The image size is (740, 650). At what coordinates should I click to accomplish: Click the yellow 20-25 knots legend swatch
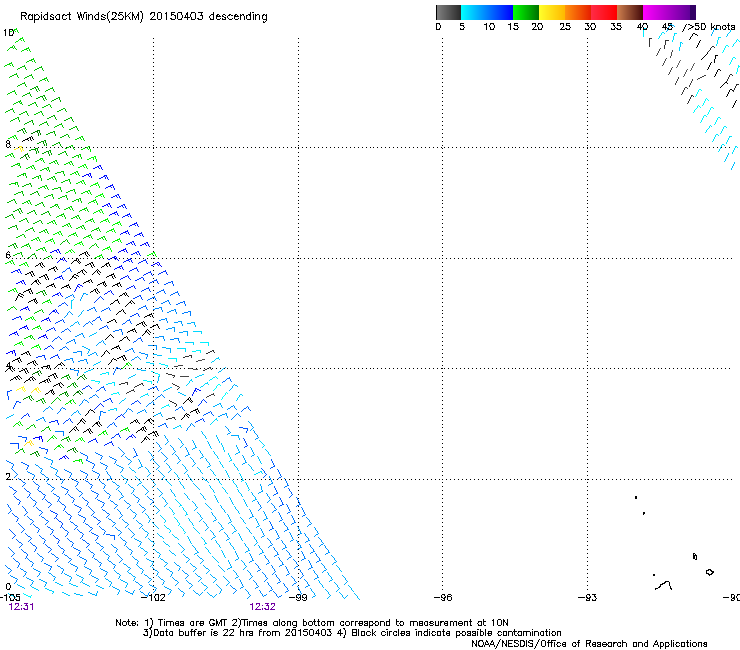click(552, 12)
